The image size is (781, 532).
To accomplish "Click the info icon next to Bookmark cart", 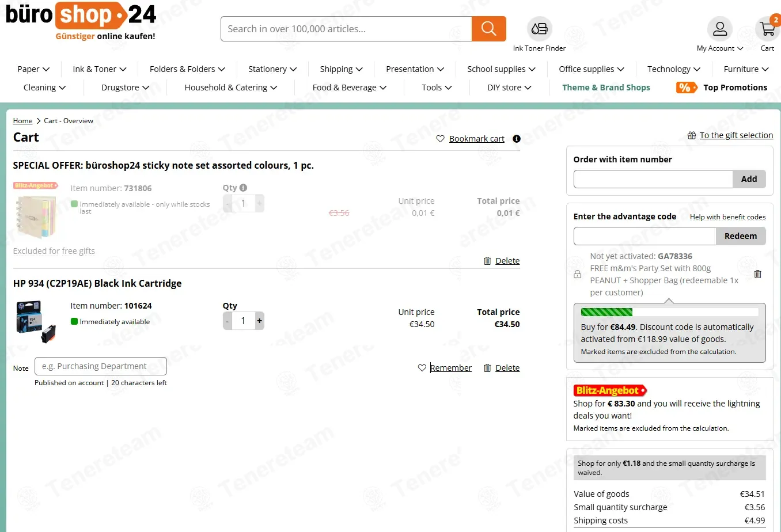I will pyautogui.click(x=517, y=139).
